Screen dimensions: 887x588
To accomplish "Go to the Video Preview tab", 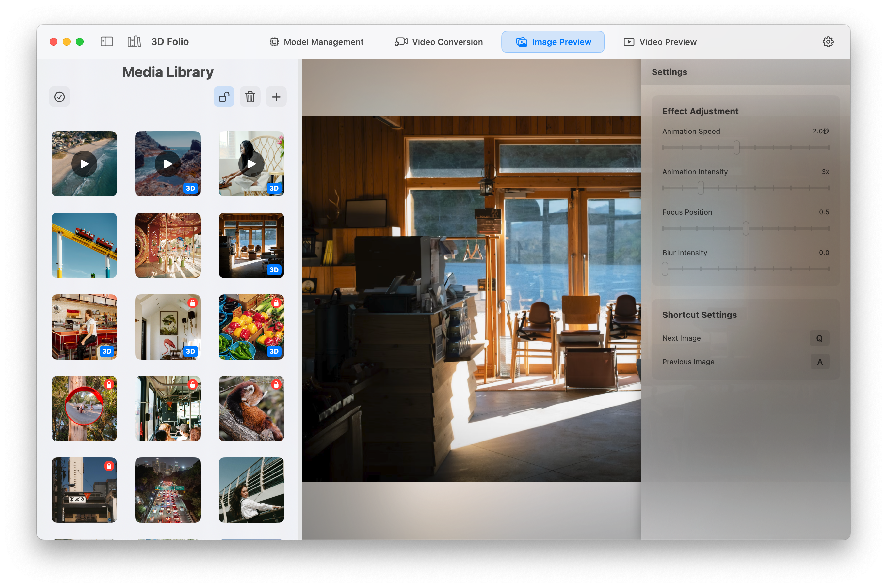I will coord(660,42).
